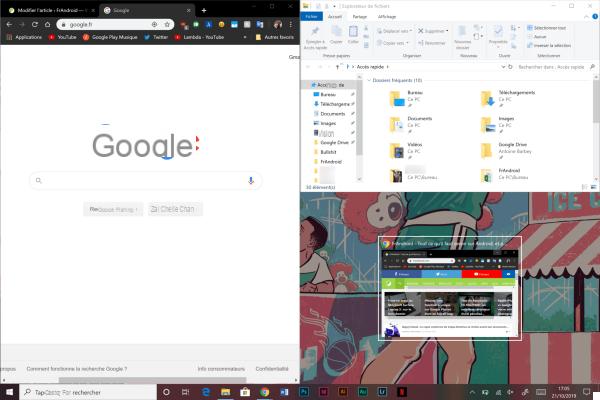Select the FrAndroid Chrome window thumbnail in Snap Assist
This screenshot has width=600, height=400.
point(450,289)
